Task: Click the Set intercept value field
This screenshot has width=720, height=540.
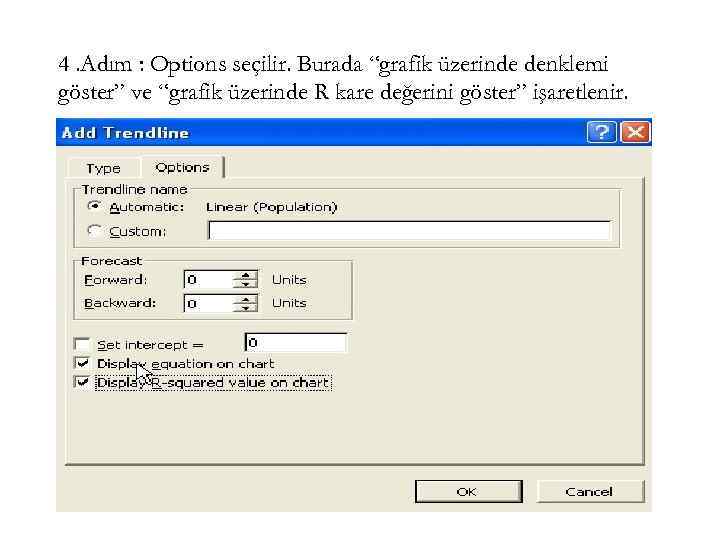Action: [296, 343]
